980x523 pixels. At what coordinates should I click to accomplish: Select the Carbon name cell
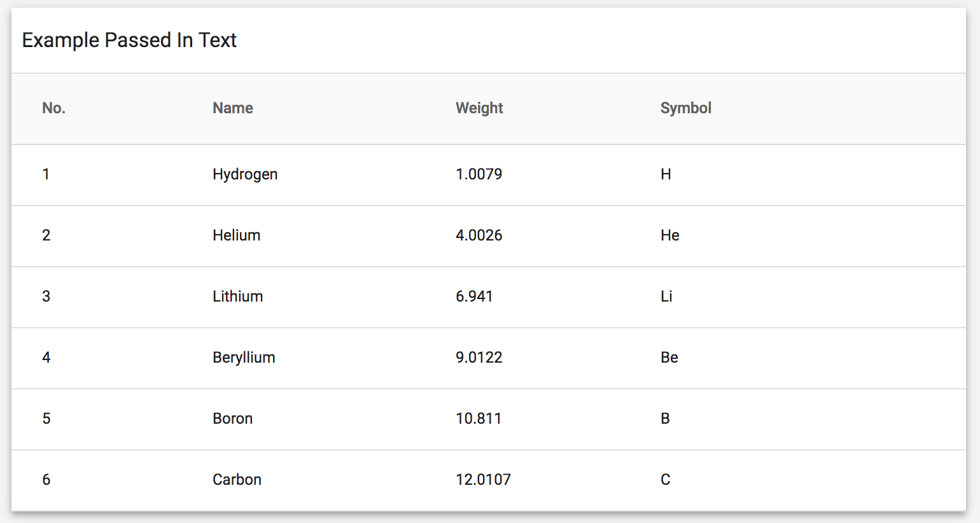click(x=237, y=480)
